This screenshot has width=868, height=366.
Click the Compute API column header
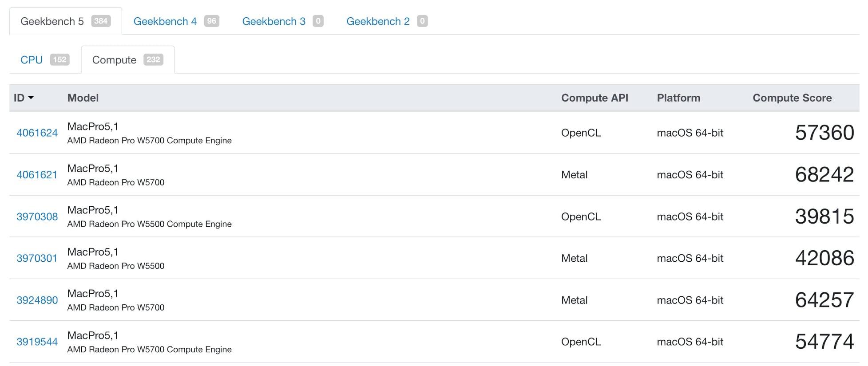595,98
